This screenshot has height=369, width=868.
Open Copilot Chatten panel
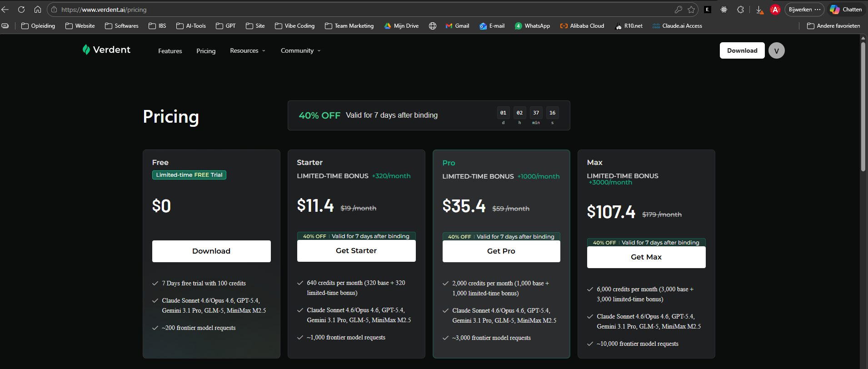[846, 10]
